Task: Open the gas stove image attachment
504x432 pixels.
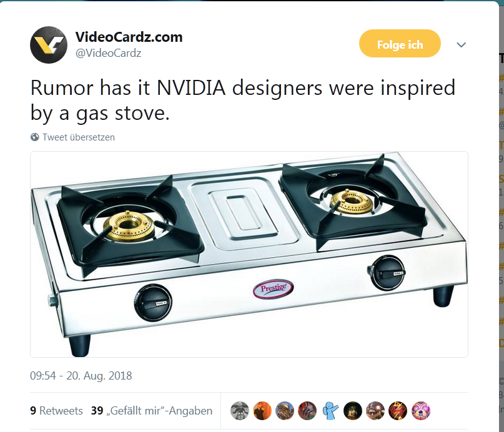Action: pos(249,254)
